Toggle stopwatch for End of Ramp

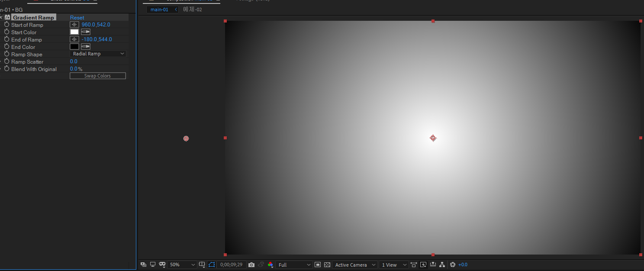(x=7, y=39)
